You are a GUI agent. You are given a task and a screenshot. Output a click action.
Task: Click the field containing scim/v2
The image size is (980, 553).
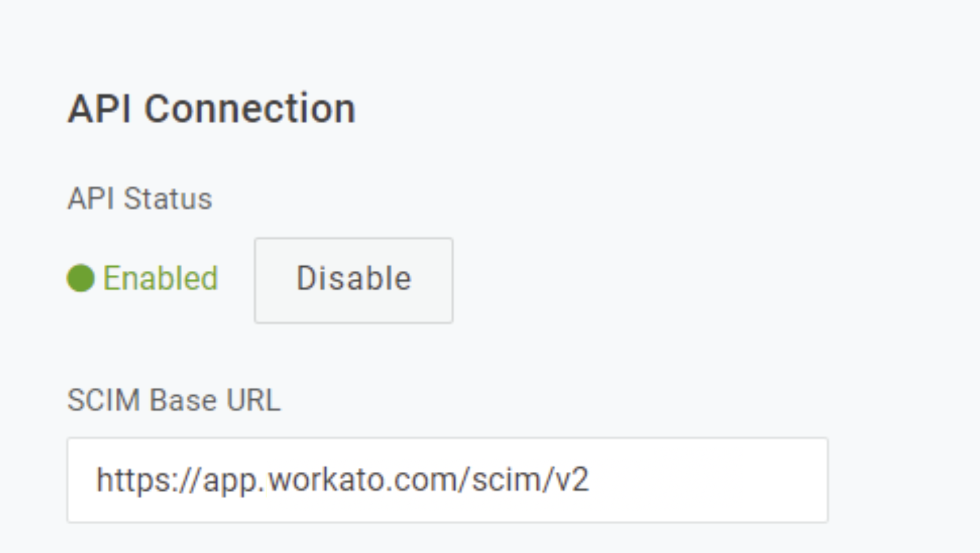tap(447, 480)
